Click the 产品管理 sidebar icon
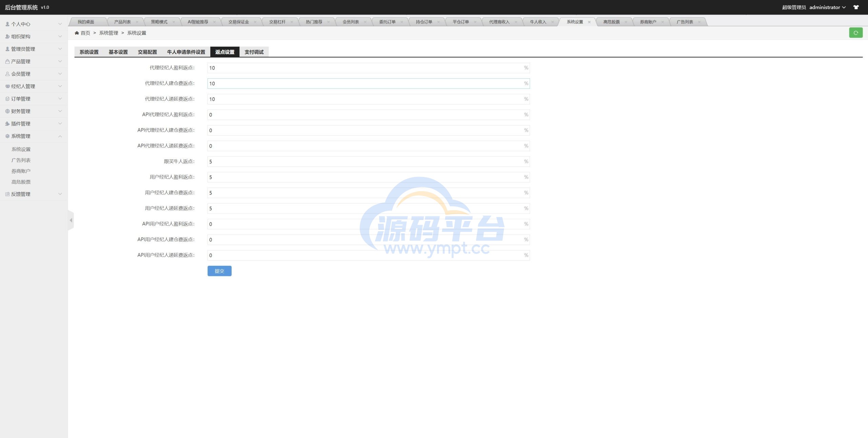This screenshot has width=868, height=438. click(7, 61)
